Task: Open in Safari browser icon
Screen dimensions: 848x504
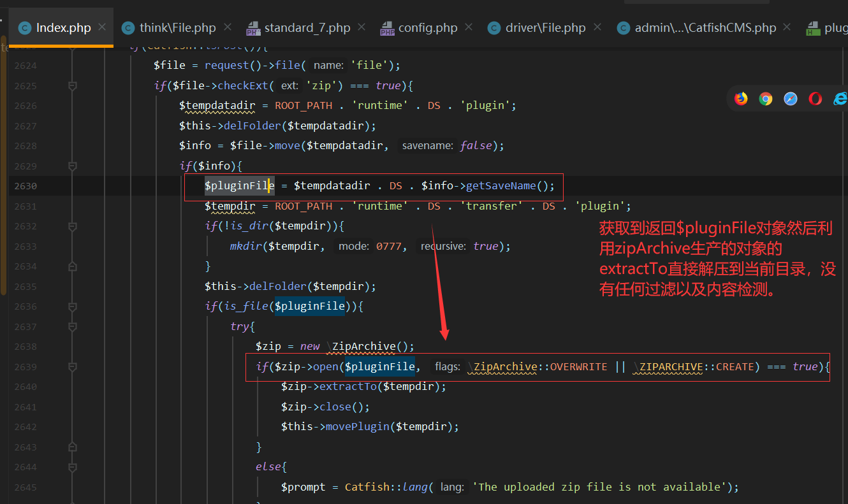Action: pyautogui.click(x=791, y=99)
